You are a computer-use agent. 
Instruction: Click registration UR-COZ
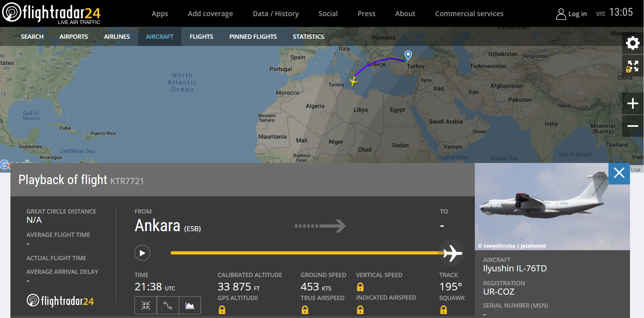click(499, 292)
